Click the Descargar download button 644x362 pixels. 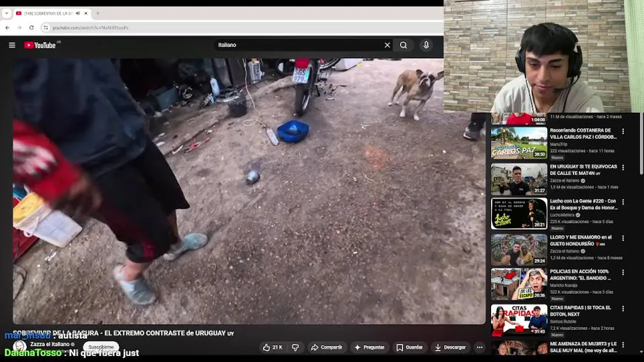pos(450,347)
